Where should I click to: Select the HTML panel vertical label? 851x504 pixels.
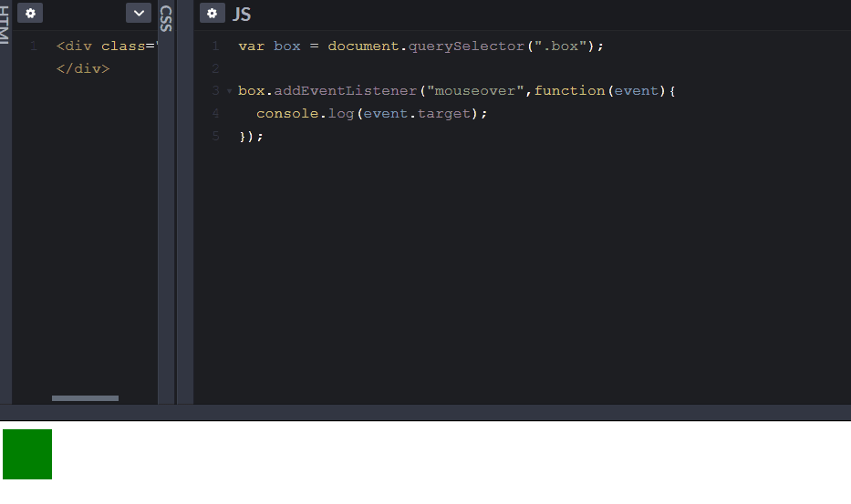point(5,25)
